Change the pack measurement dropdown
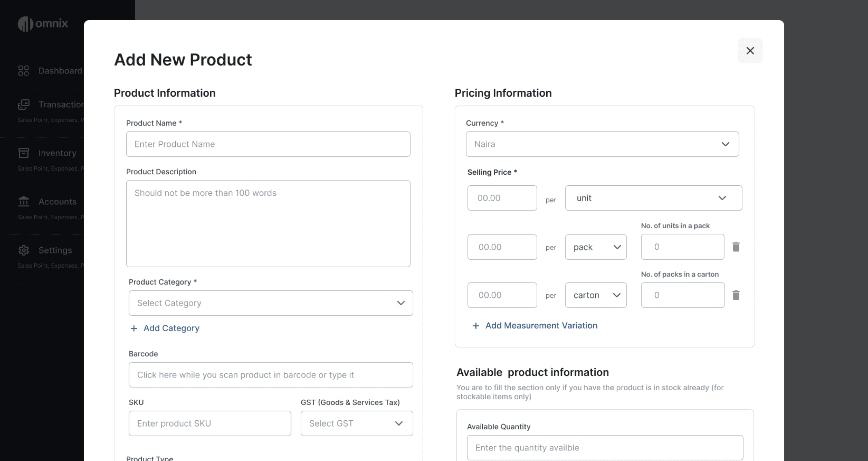 pos(595,247)
